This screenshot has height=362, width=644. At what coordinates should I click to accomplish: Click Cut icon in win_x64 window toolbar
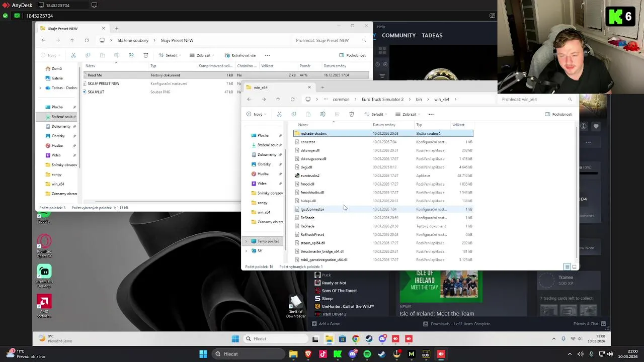point(279,114)
